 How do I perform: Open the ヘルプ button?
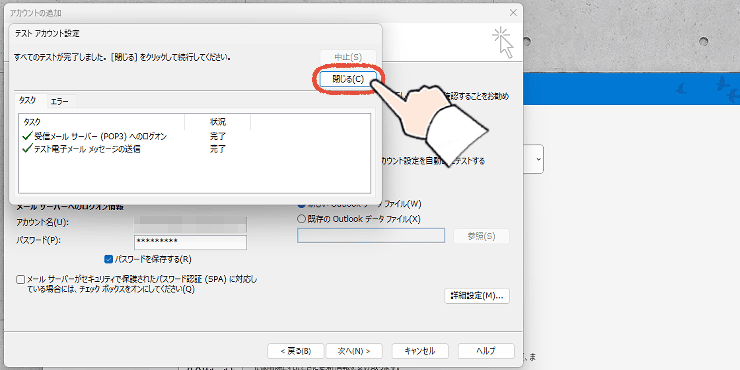[486, 351]
